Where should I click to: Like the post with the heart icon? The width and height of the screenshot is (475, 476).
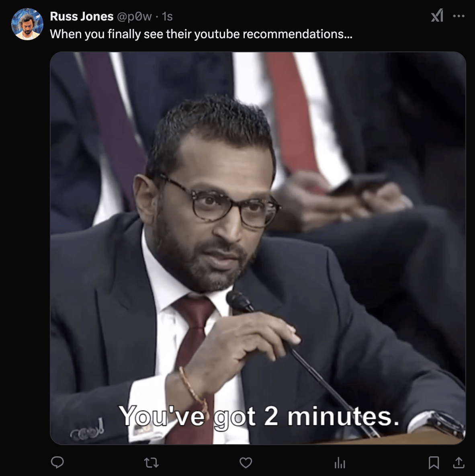[246, 463]
